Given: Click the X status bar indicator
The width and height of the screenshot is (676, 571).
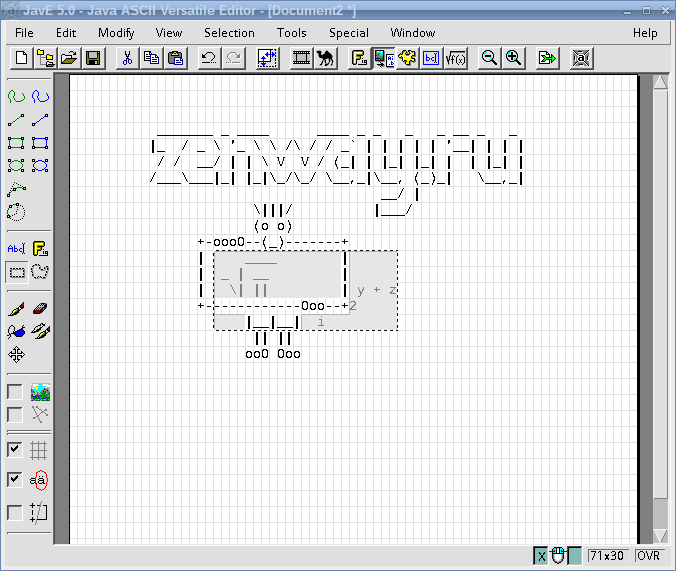Looking at the screenshot, I should 541,556.
